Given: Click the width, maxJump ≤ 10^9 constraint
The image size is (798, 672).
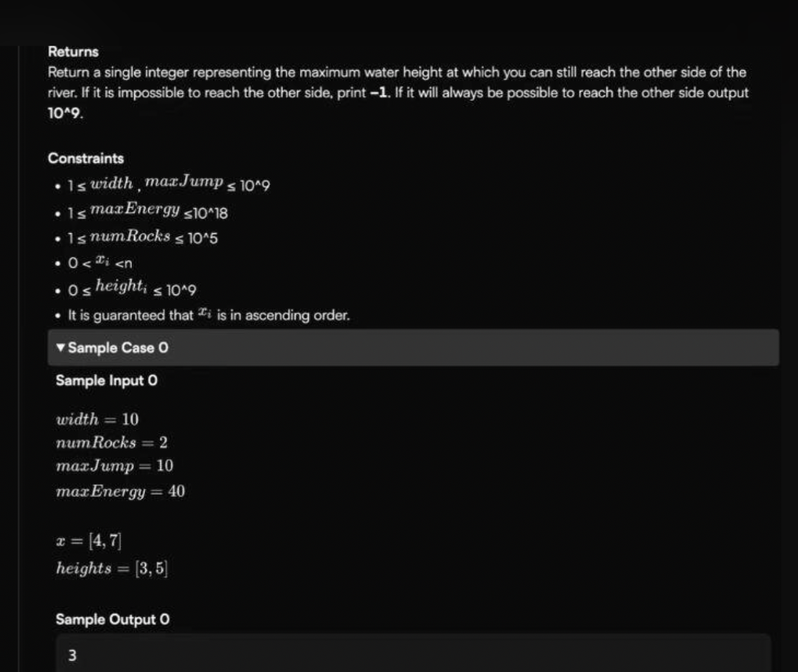Looking at the screenshot, I should pos(169,184).
